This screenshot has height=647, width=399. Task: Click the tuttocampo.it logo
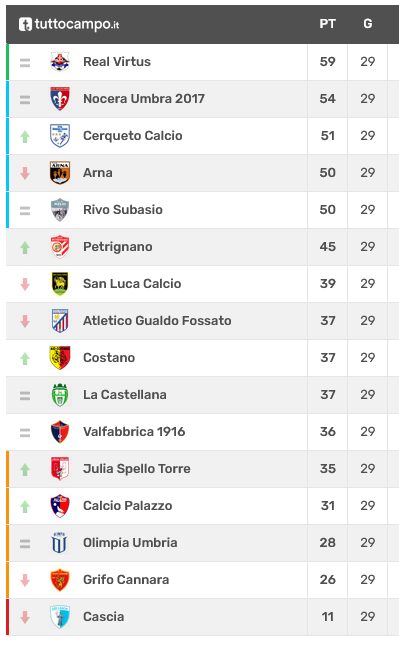click(x=69, y=24)
